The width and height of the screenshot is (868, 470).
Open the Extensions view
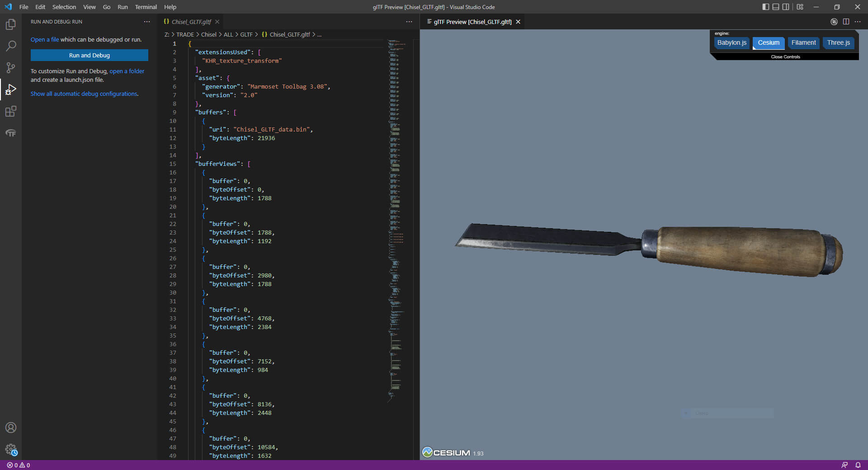coord(11,111)
